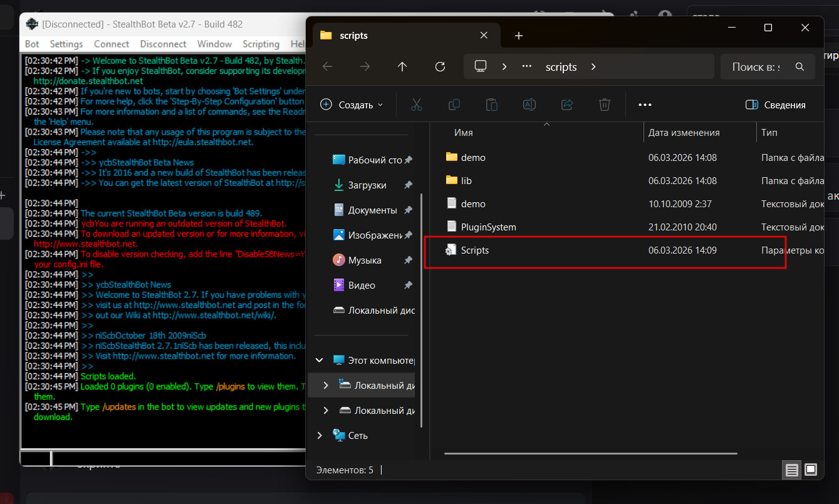Switch to details list view in status bar
The width and height of the screenshot is (839, 504).
pyautogui.click(x=792, y=470)
